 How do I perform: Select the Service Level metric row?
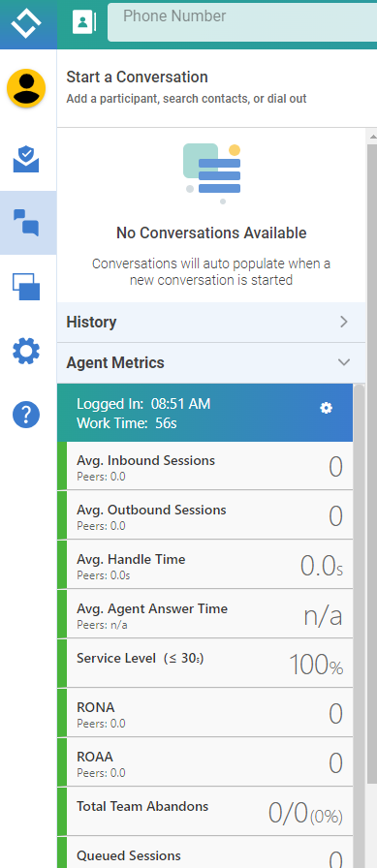[x=204, y=664]
